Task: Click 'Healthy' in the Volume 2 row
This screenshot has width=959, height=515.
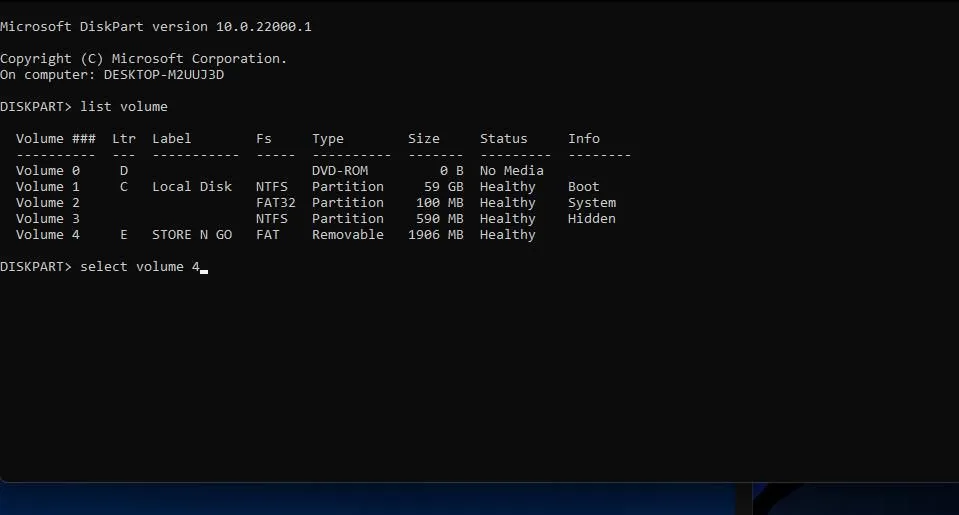Action: pos(508,203)
